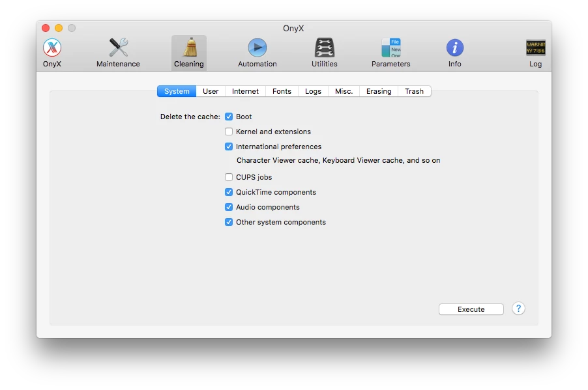Open the Parameters icon
Image resolution: width=588 pixels, height=390 pixels.
[x=390, y=48]
